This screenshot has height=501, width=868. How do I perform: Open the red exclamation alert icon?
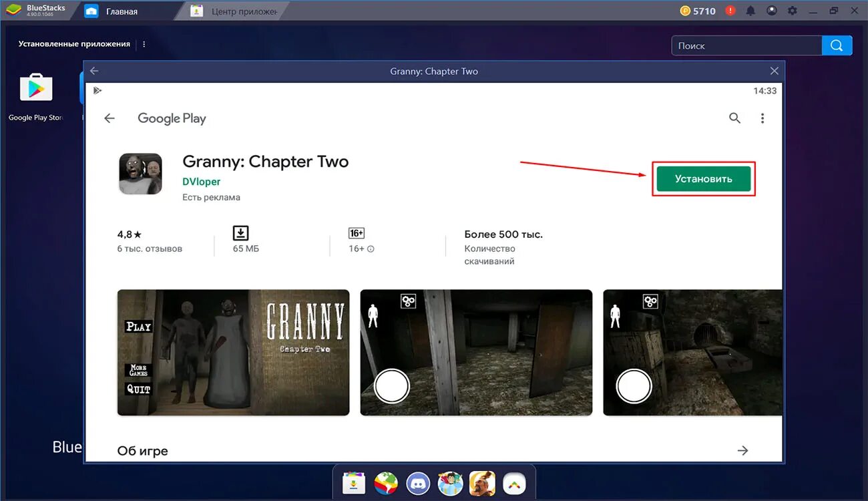click(730, 11)
